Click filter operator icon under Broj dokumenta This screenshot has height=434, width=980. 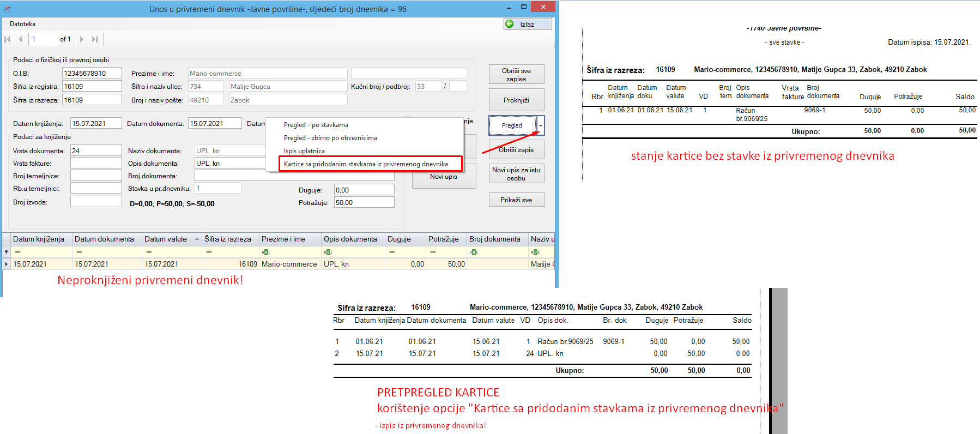point(474,252)
